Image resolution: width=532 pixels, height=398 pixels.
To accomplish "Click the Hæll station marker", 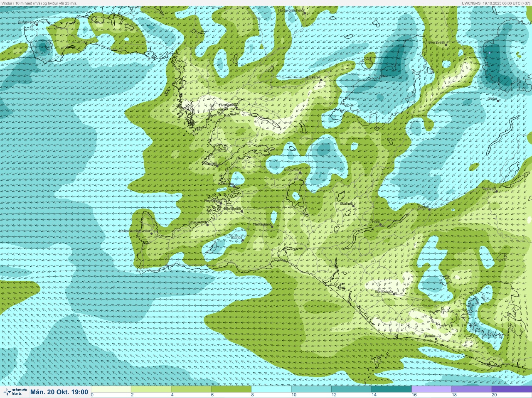I will 380,224.
